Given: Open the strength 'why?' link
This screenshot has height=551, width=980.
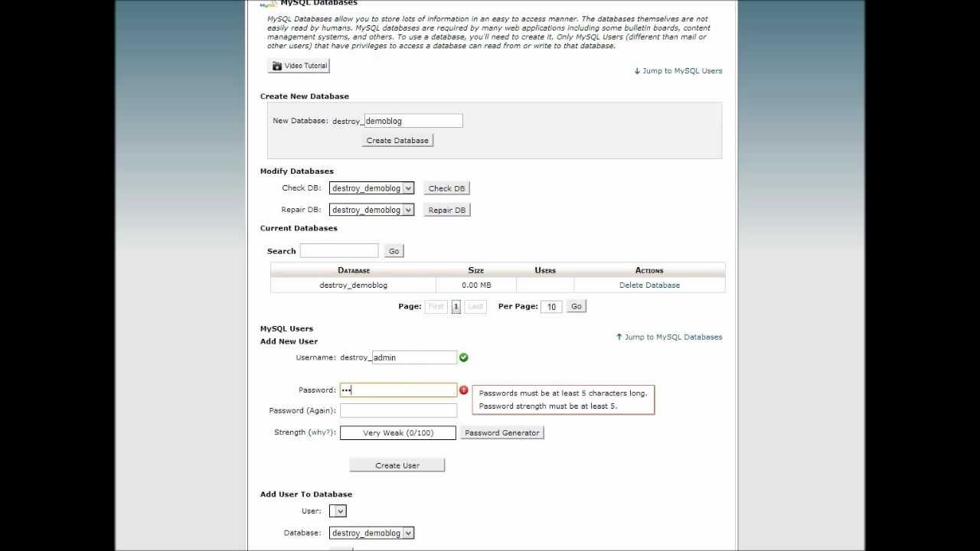Looking at the screenshot, I should 322,432.
